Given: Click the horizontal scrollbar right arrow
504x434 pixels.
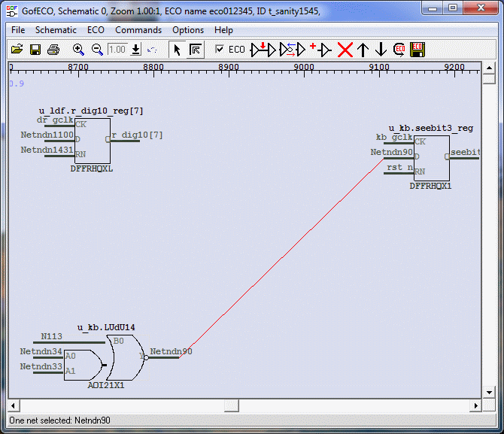Looking at the screenshot, I should click(x=475, y=405).
